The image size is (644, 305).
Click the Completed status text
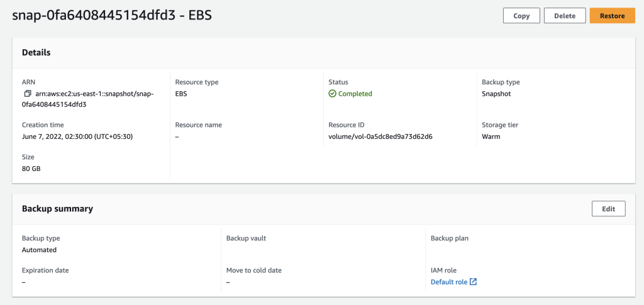[x=355, y=94]
